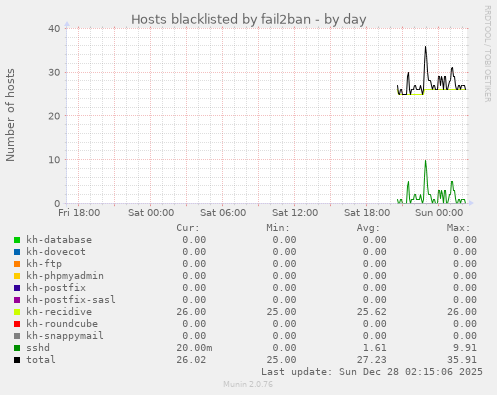Click the 'Last update' timestamp line

coord(372,372)
